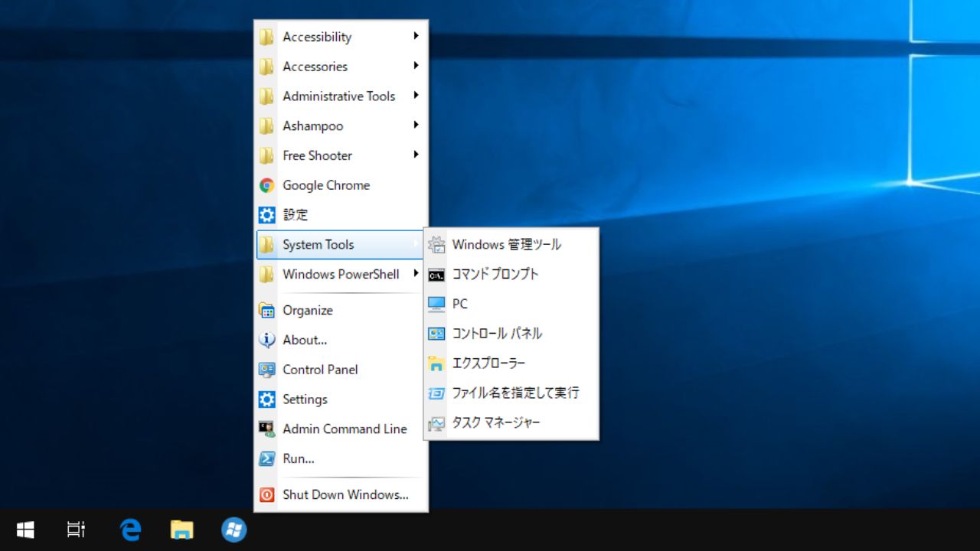
Task: Click the PC monitor icon
Action: pyautogui.click(x=436, y=304)
